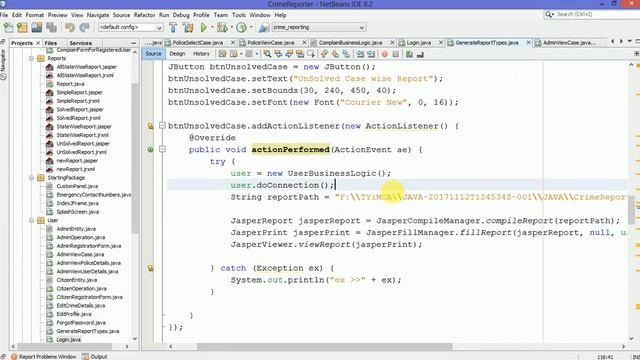
Task: Click the Comment icon in editor toolbar
Action: (409, 54)
